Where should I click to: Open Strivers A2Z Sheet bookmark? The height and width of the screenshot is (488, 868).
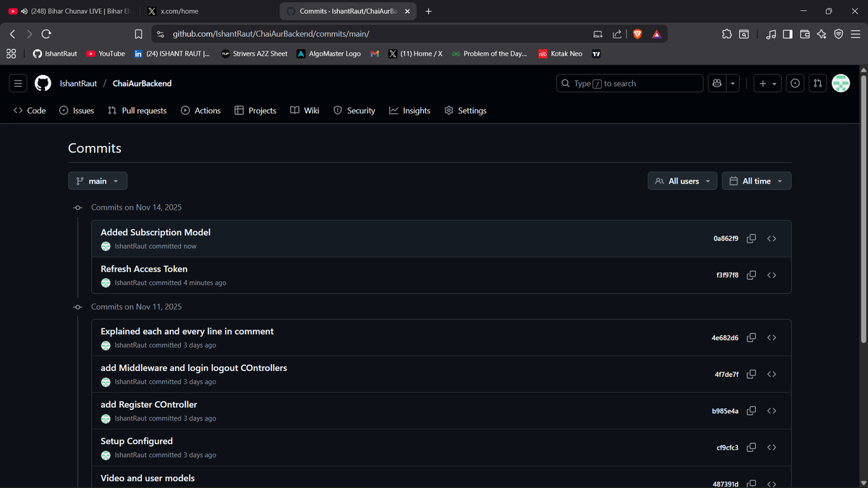(x=254, y=53)
